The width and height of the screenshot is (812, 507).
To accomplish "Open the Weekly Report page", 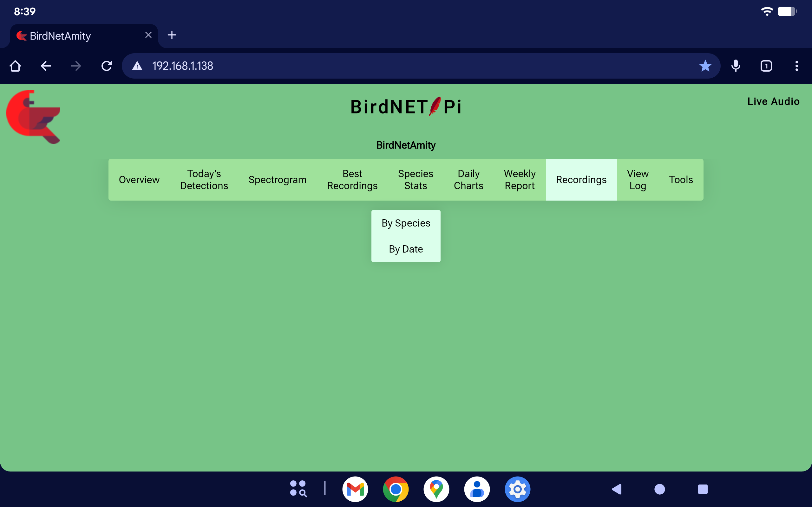I will [520, 180].
